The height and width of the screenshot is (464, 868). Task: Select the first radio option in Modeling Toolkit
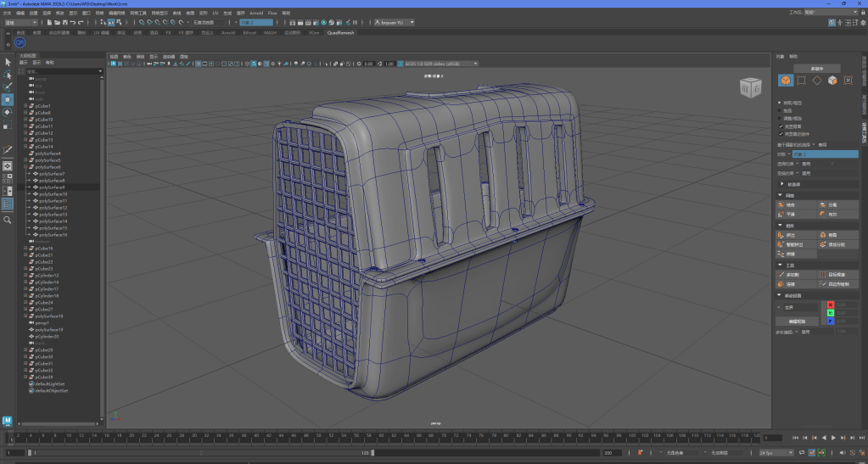tap(781, 103)
